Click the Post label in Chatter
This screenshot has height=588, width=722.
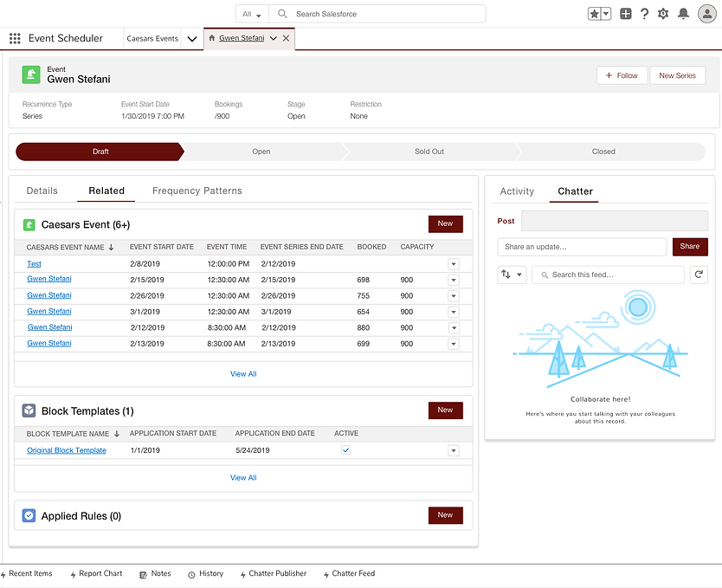[x=506, y=221]
